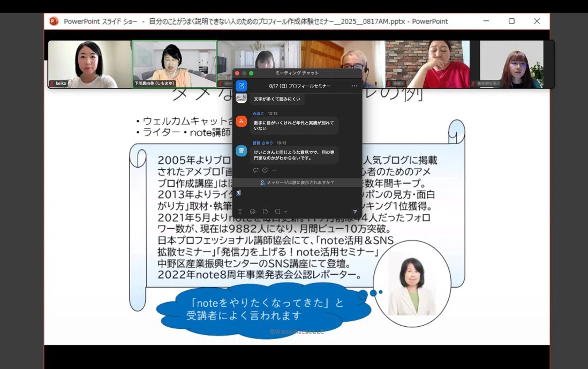Close the PowerPoint slide show window
Image resolution: width=588 pixels, height=369 pixels.
(537, 21)
